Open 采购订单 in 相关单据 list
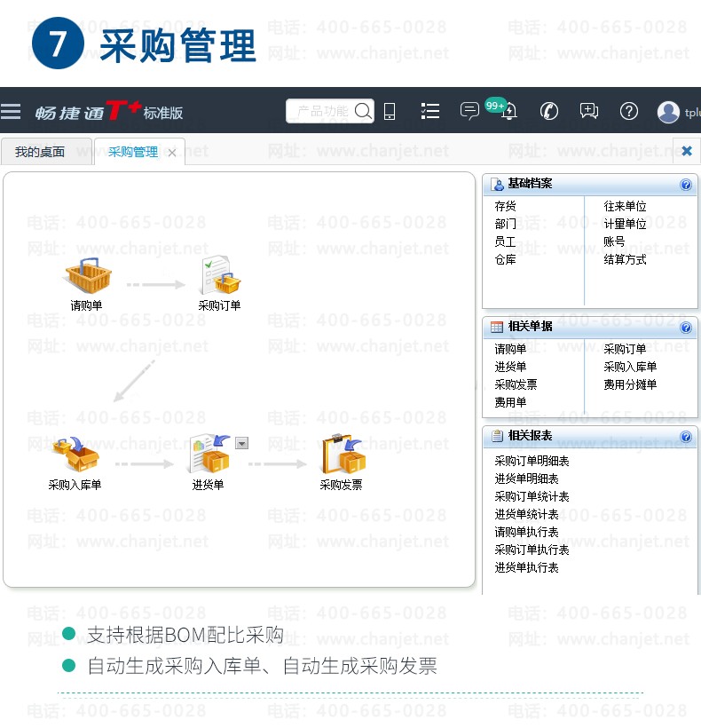 point(625,349)
